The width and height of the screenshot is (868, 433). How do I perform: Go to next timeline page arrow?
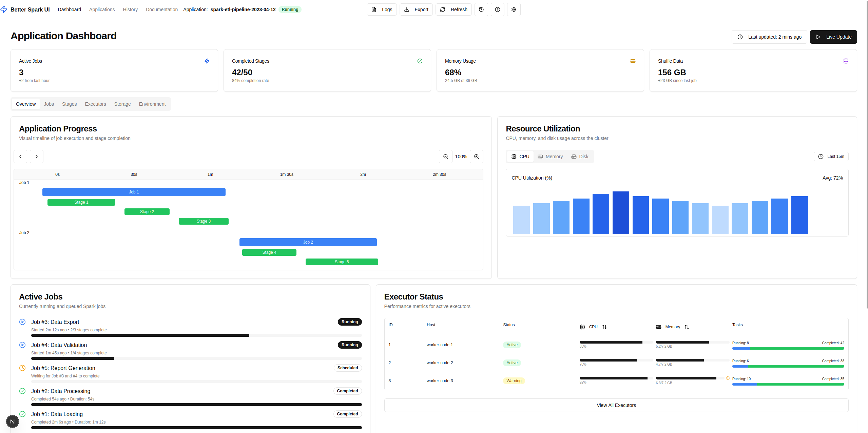click(37, 157)
